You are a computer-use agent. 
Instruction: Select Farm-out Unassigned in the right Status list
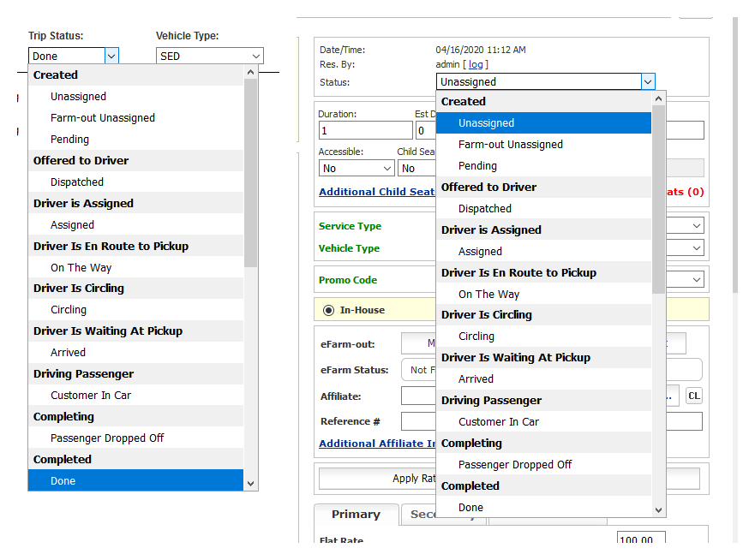511,145
